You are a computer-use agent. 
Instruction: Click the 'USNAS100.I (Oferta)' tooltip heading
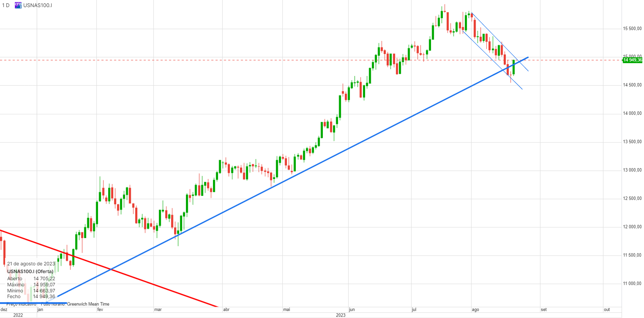point(30,271)
